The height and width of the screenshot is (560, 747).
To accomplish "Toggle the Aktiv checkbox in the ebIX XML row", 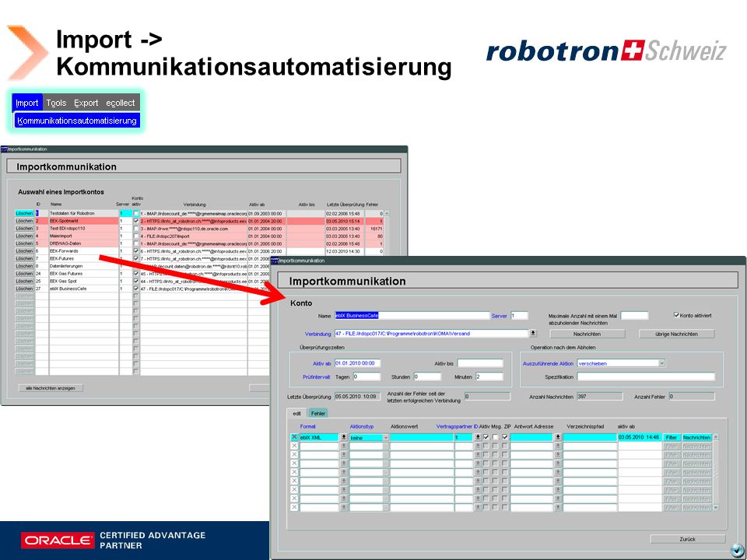I will point(486,437).
